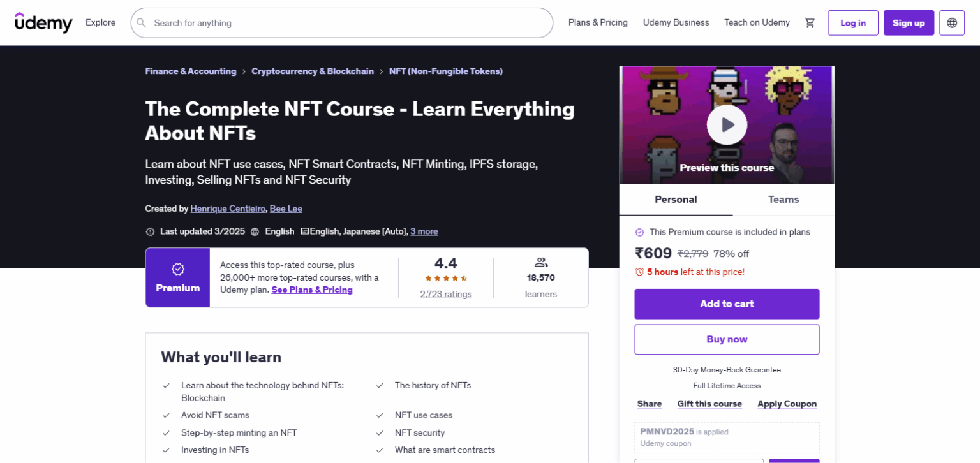Click the globe language icon in the header
The image size is (980, 463).
pos(951,22)
